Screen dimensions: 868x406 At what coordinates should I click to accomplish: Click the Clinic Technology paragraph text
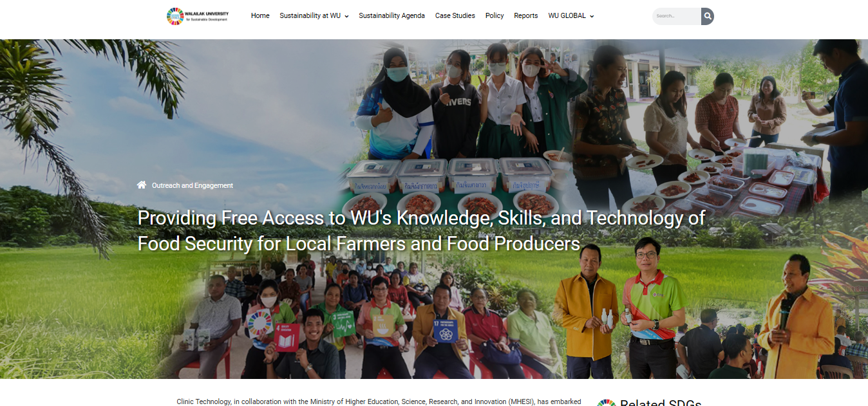tap(379, 401)
